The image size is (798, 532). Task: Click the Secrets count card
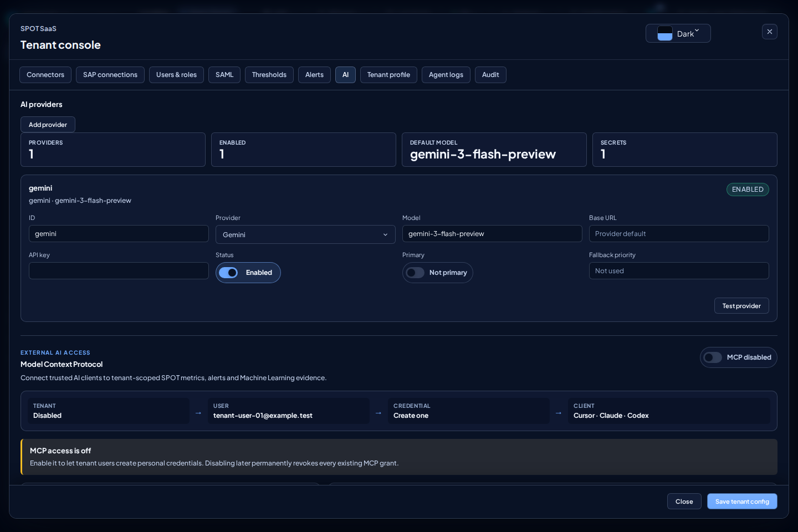[685, 150]
